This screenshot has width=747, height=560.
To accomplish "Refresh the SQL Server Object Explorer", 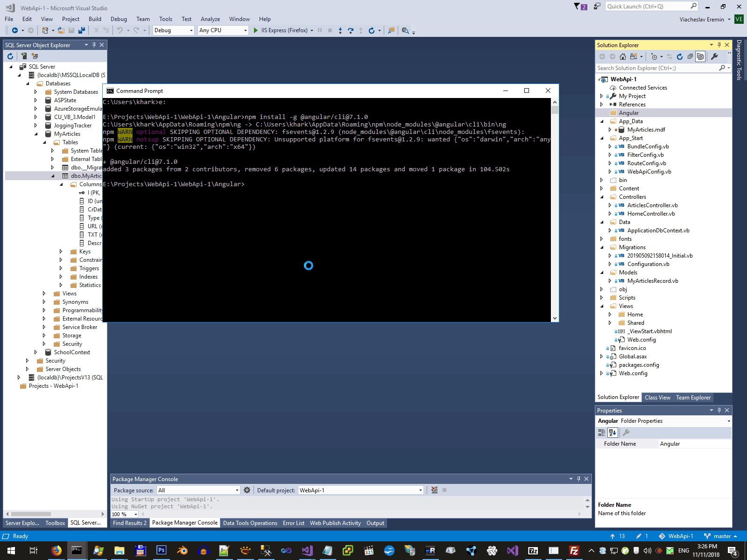I will [x=10, y=56].
